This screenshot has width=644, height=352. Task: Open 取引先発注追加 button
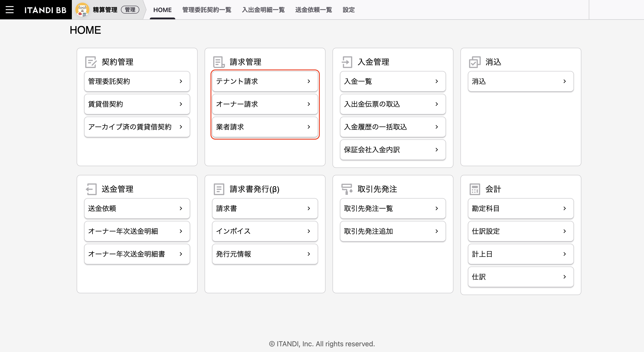tap(393, 231)
